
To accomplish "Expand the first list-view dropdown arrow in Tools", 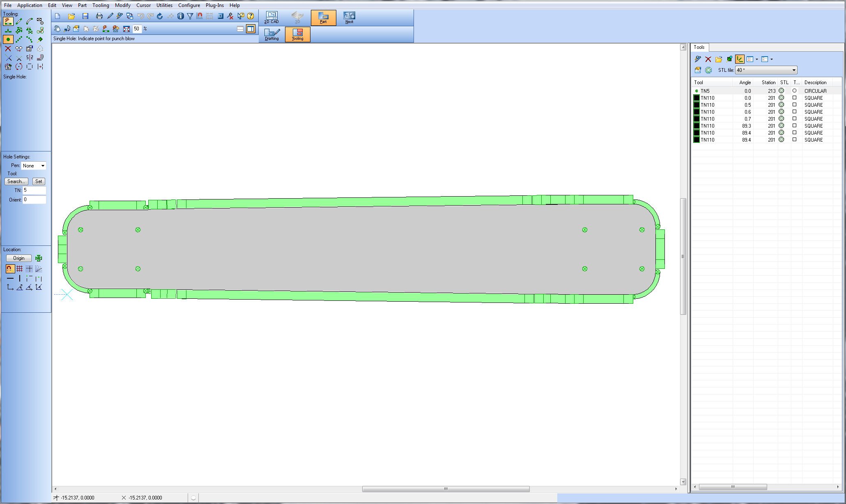I will point(757,60).
